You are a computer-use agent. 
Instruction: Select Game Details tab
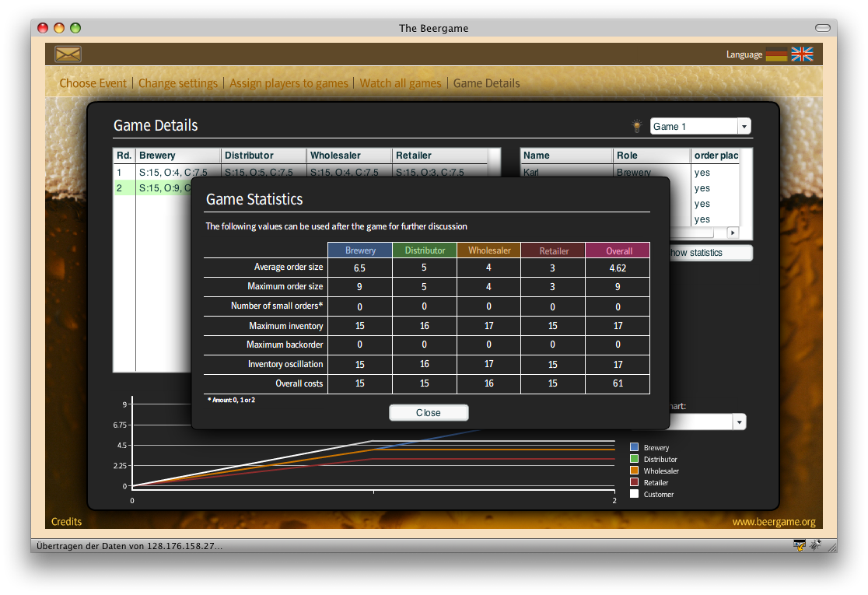[x=487, y=83]
